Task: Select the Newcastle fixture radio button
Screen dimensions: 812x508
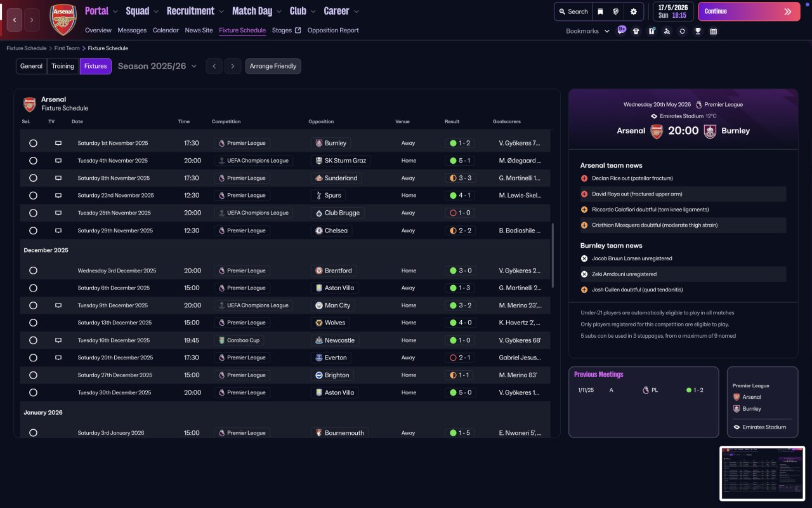Action: point(33,340)
